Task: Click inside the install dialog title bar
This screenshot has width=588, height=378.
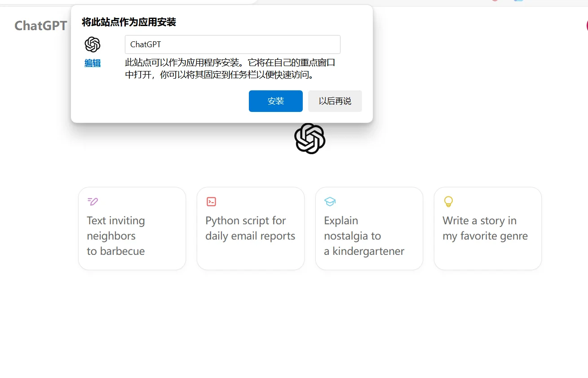Action: pyautogui.click(x=129, y=21)
